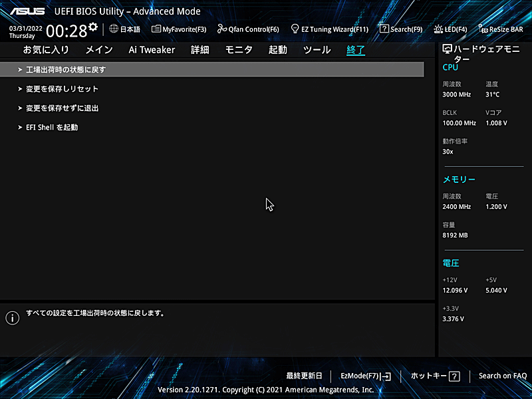Screen dimensions: 532x399
Task: Open the ツール tab
Action: click(317, 50)
